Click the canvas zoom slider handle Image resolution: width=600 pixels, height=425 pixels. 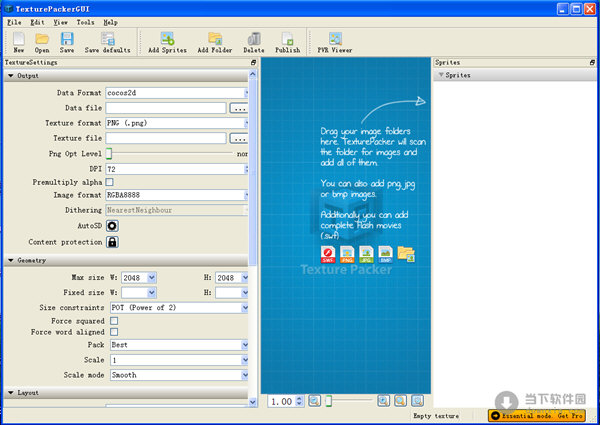tap(328, 401)
